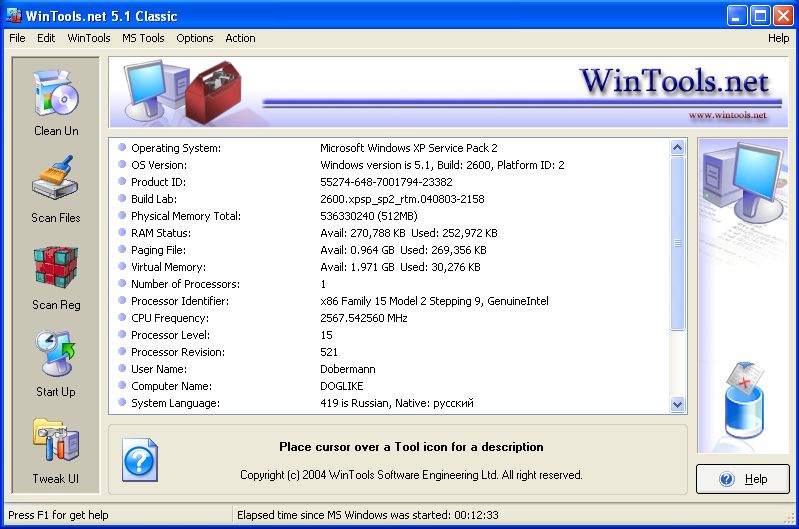Launch the Scan Files tool
The image size is (799, 529).
(55, 178)
